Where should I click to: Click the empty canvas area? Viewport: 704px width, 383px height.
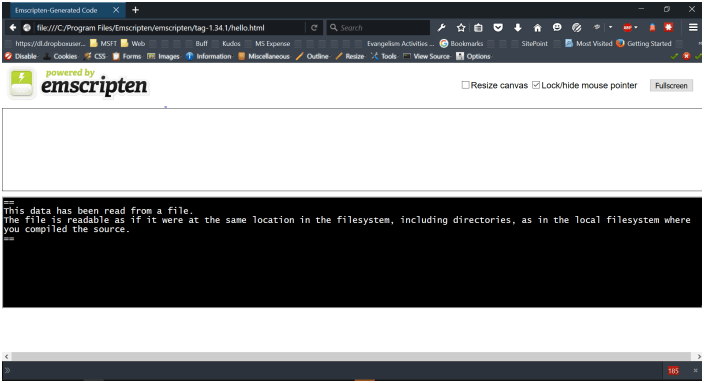(352, 150)
